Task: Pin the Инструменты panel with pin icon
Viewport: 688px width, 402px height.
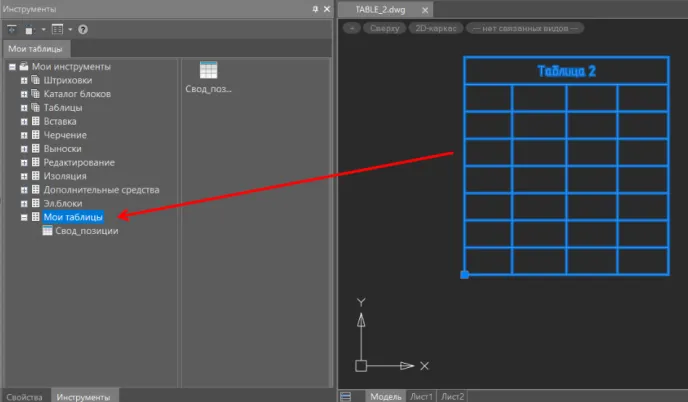Action: click(x=315, y=9)
